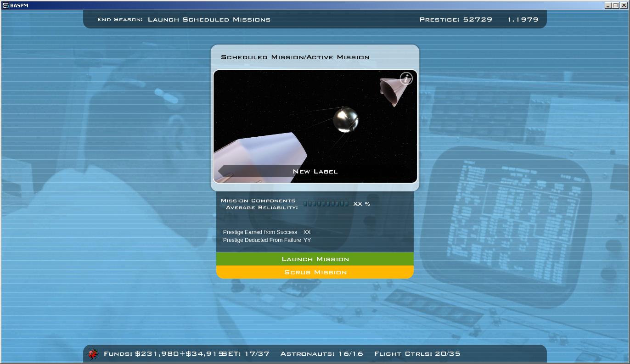Maximize the BASPM window
This screenshot has height=364, width=630.
(615, 6)
